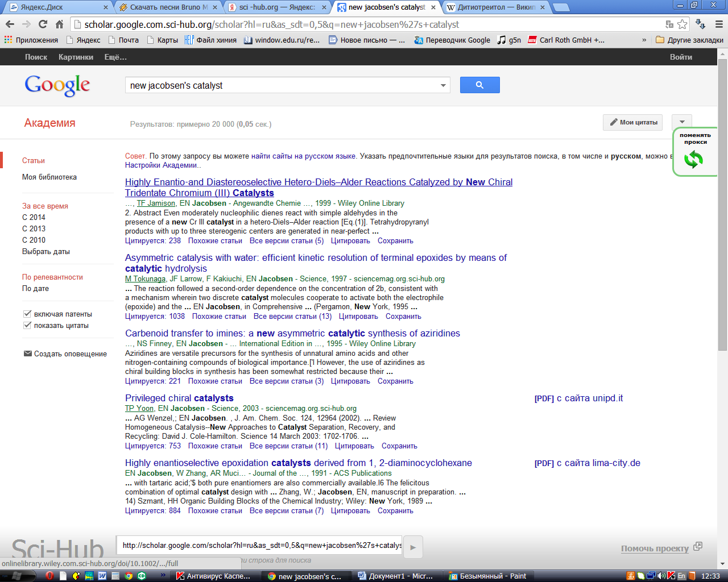Open the g5n music bookmark

tap(509, 40)
